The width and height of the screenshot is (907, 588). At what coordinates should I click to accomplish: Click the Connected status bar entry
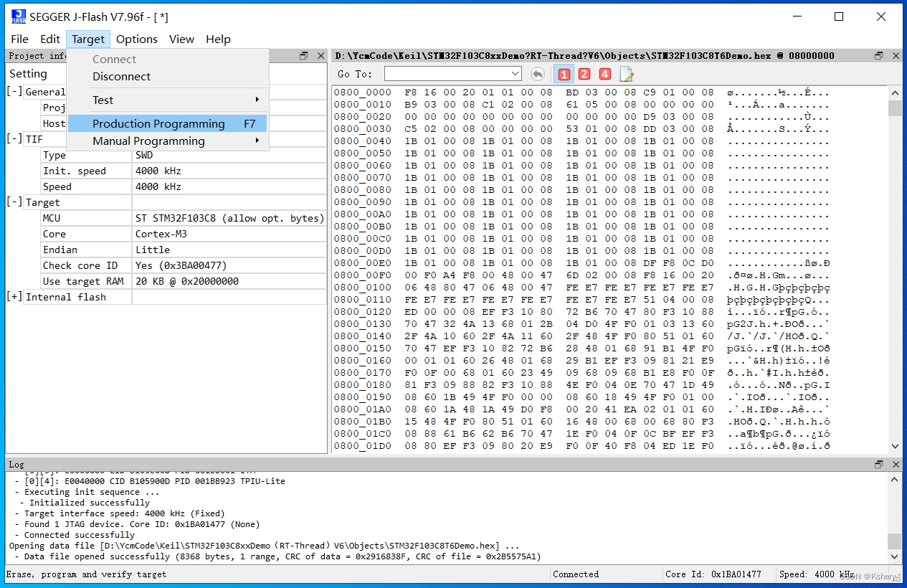pos(576,574)
